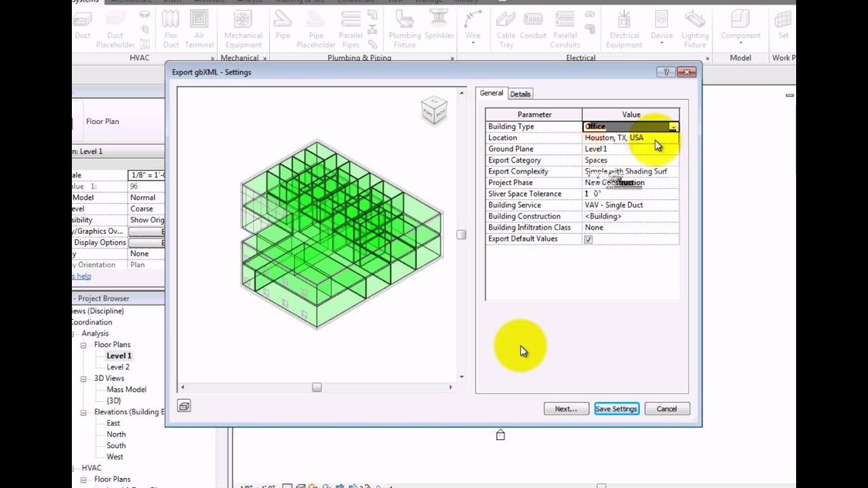Click the Floor Plan type selector
Image resolution: width=868 pixels, height=488 pixels.
(119, 121)
